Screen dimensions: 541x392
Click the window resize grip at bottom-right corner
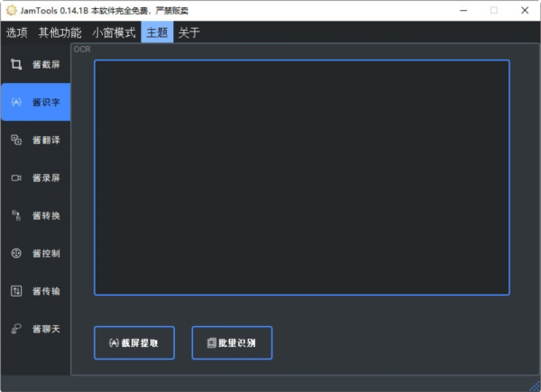pyautogui.click(x=535, y=386)
